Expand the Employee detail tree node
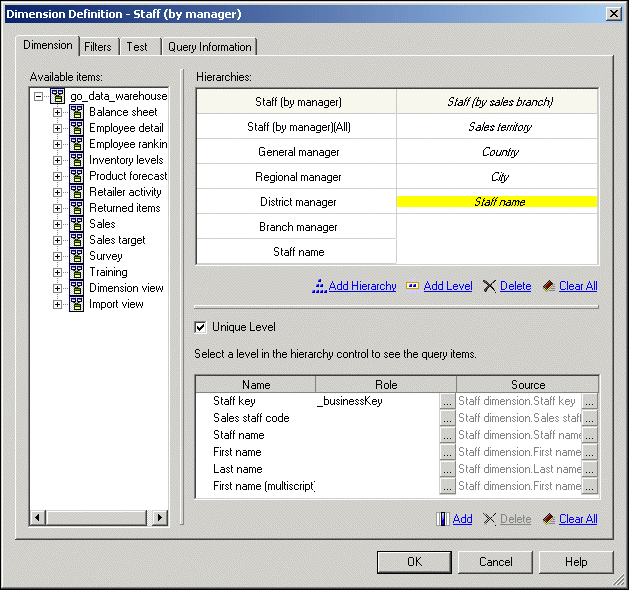 pyautogui.click(x=57, y=128)
